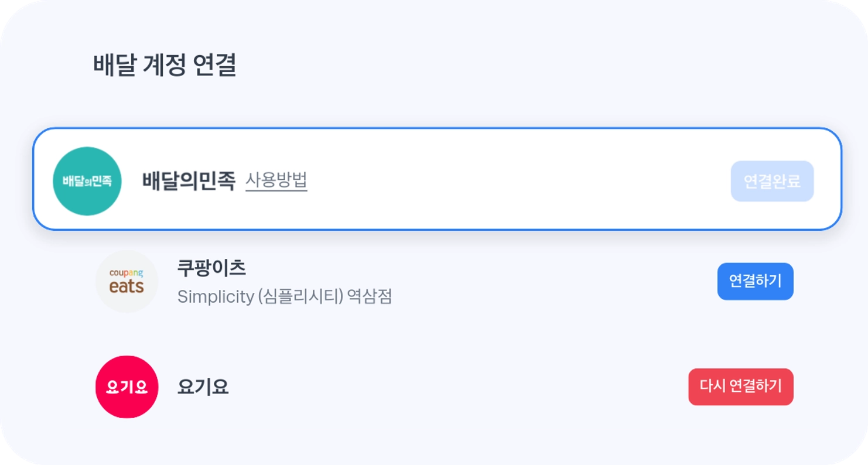Click the multicolor "coupang" wordmark in the logo
868x465 pixels.
(x=127, y=273)
